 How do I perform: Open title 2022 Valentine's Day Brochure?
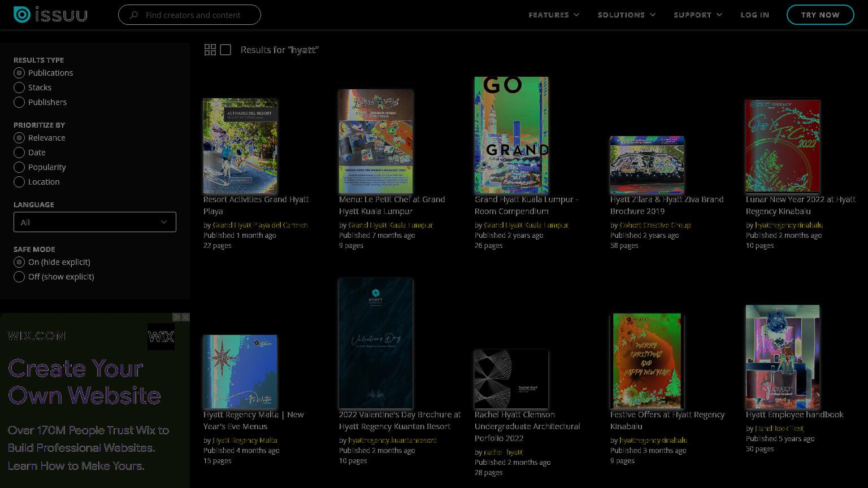400,420
